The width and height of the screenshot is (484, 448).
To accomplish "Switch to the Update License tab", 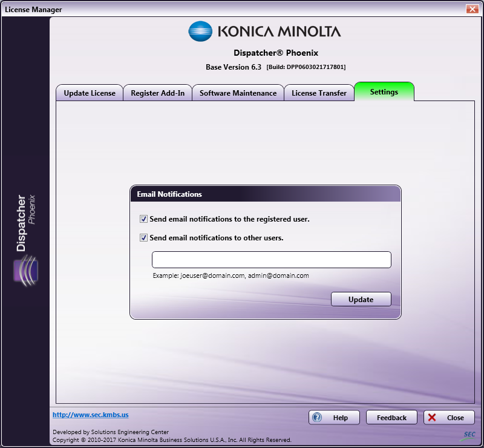I will 90,93.
